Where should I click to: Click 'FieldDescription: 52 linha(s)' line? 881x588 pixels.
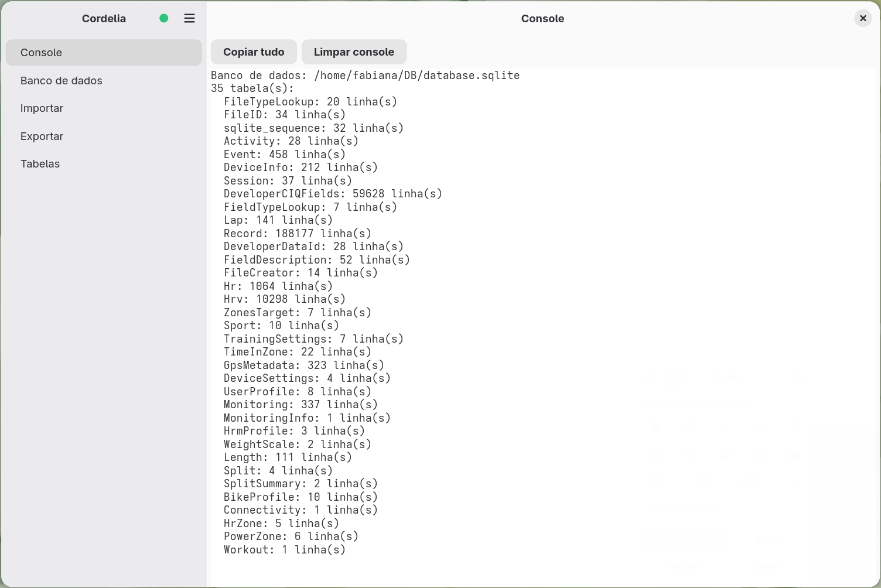pyautogui.click(x=317, y=260)
